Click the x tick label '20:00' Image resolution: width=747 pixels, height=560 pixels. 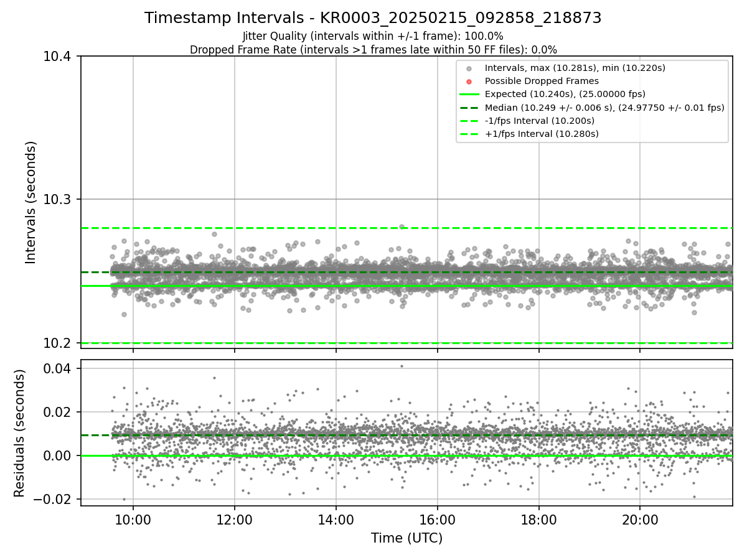[x=640, y=519]
